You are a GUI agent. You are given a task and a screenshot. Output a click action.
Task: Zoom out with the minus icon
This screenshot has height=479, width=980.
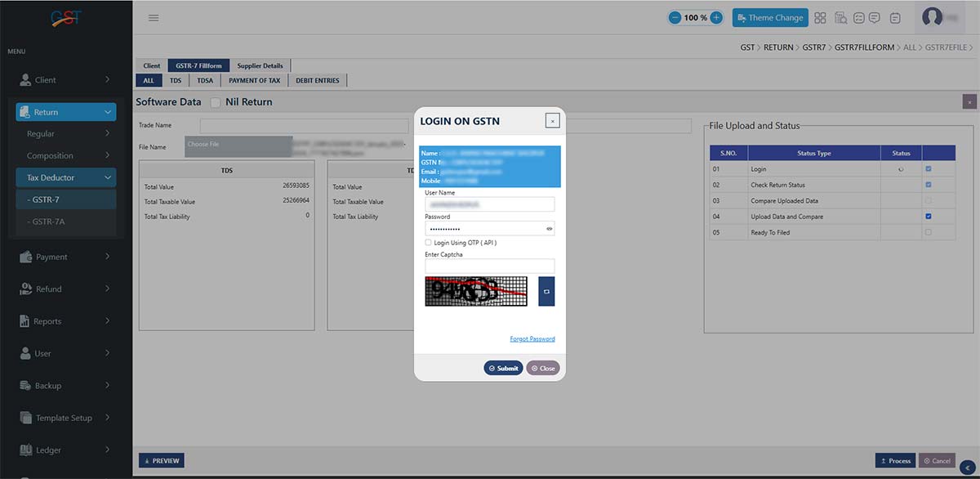(x=675, y=17)
